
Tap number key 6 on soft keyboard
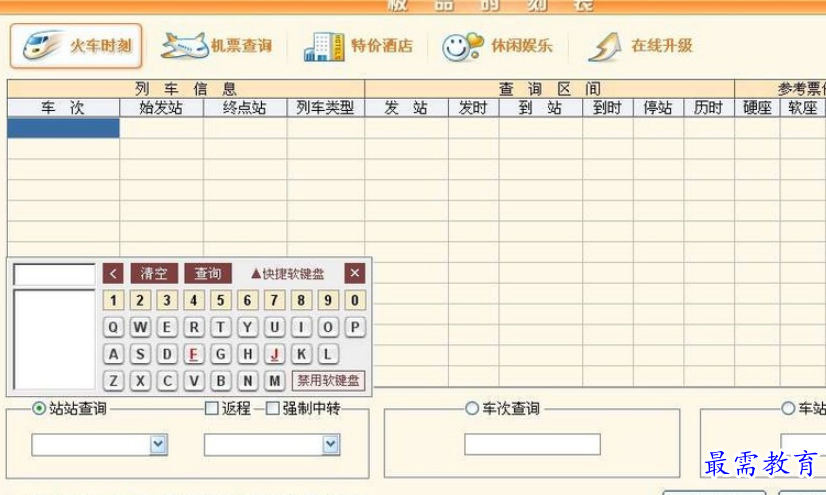247,300
